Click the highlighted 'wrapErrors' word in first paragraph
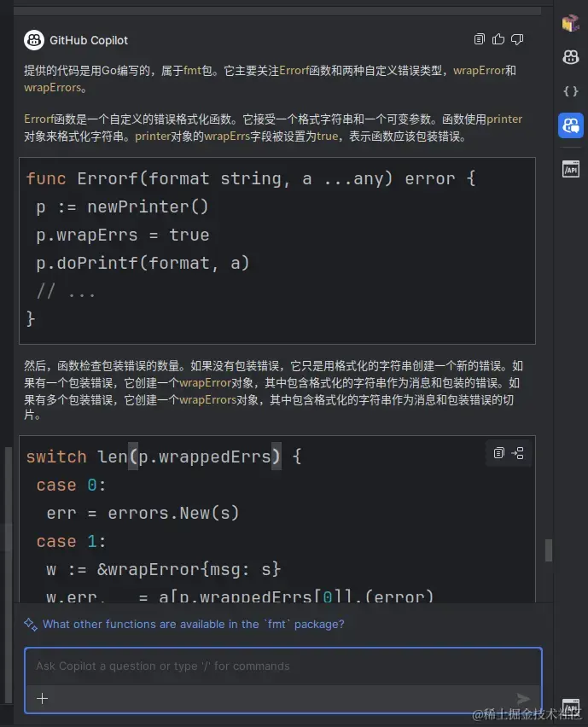Viewport: 588px width, 727px height. [x=52, y=88]
